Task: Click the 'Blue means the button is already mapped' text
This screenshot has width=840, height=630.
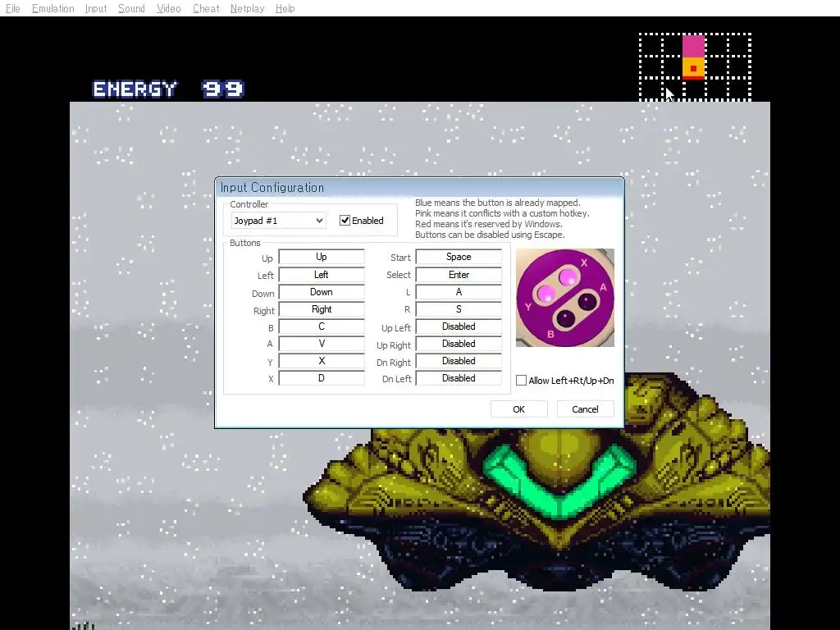Action: 498,203
